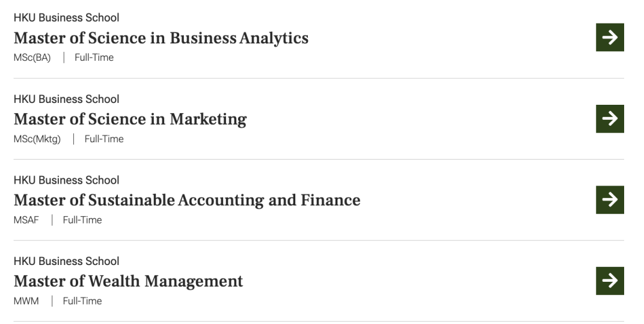Click the MWM abbreviation text
This screenshot has height=324, width=644.
[26, 301]
